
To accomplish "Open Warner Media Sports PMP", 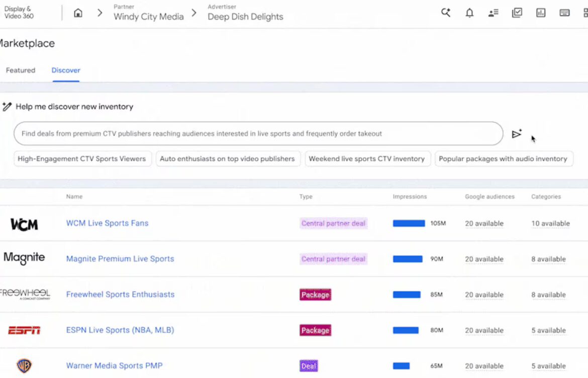I will (x=115, y=365).
